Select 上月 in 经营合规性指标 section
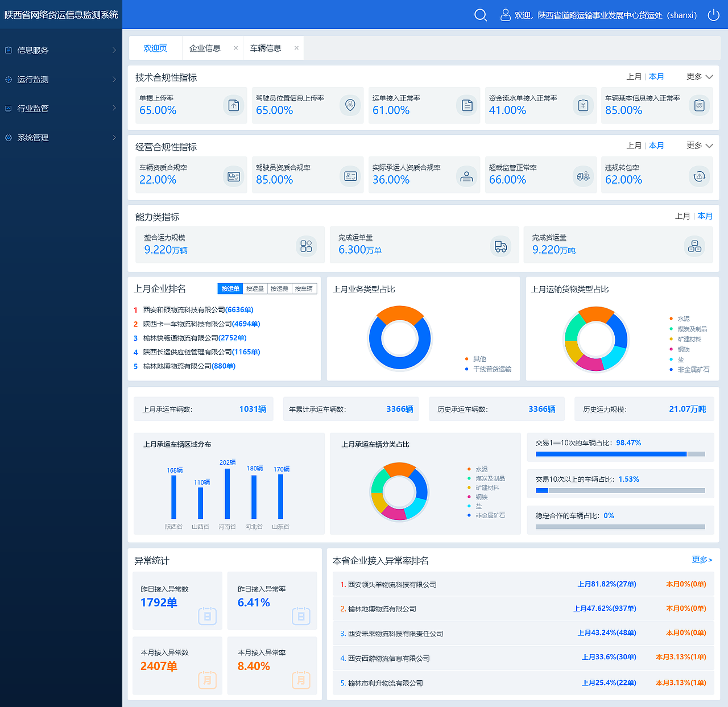Viewport: 728px width, 707px height. point(634,146)
